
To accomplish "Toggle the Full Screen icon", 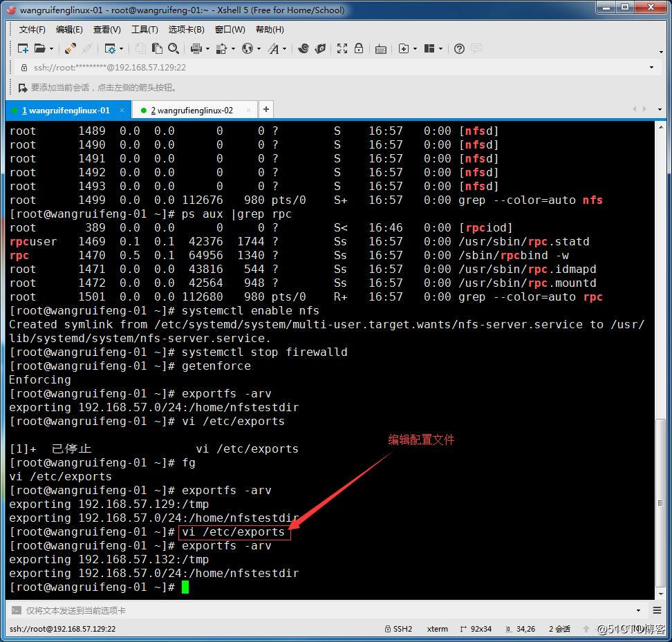I will (342, 48).
